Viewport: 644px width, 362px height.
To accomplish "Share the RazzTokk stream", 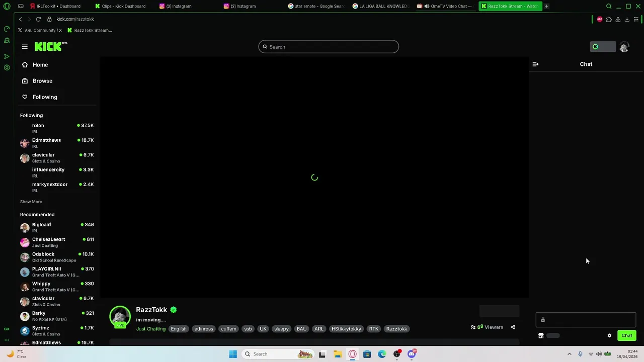I will tap(513, 327).
